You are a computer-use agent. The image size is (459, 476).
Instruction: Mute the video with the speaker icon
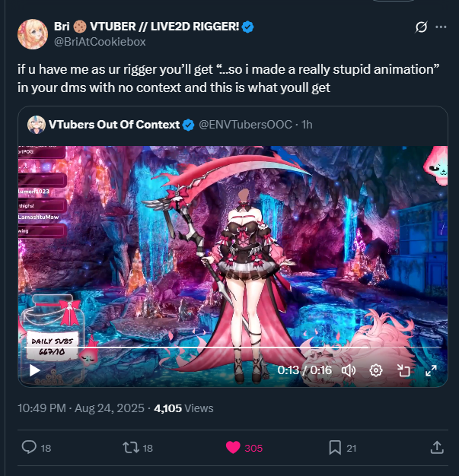point(349,370)
